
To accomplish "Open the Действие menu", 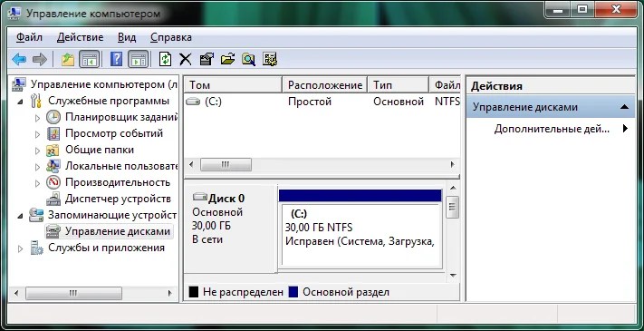I will 80,37.
